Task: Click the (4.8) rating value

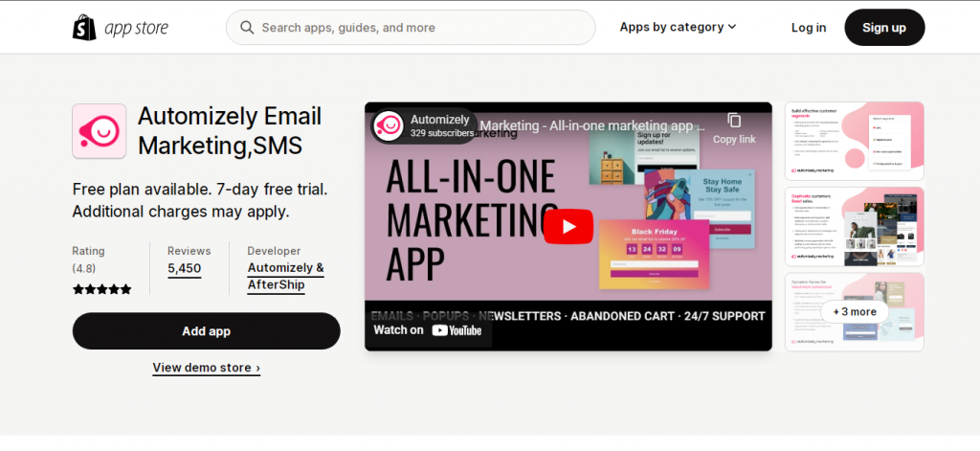Action: (x=84, y=268)
